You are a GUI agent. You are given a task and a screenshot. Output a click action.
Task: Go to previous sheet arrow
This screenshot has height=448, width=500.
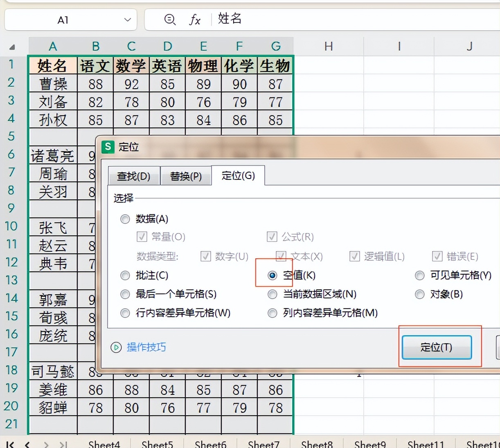pos(27,444)
